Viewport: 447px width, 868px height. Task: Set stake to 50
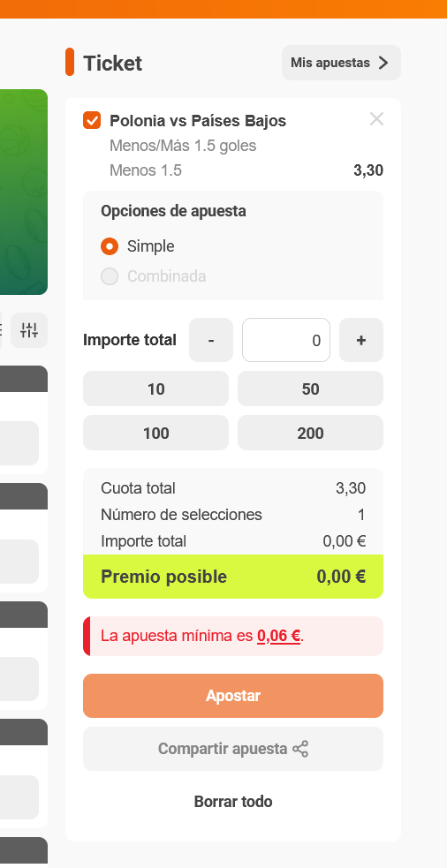tap(310, 389)
